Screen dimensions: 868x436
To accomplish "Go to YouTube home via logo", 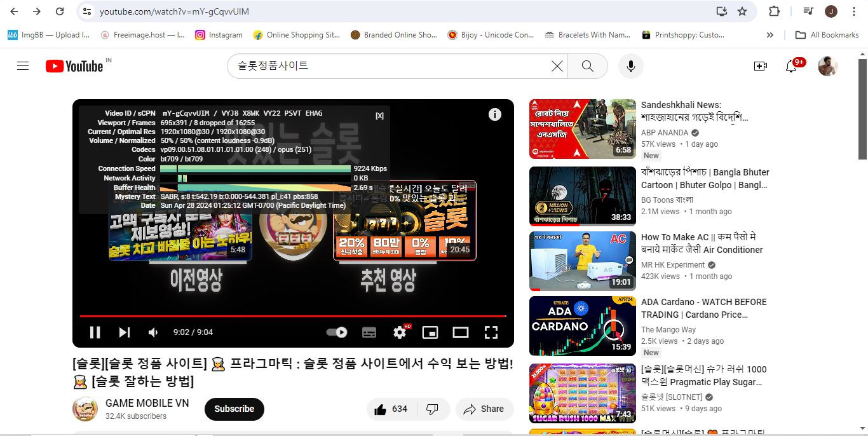I will (74, 66).
